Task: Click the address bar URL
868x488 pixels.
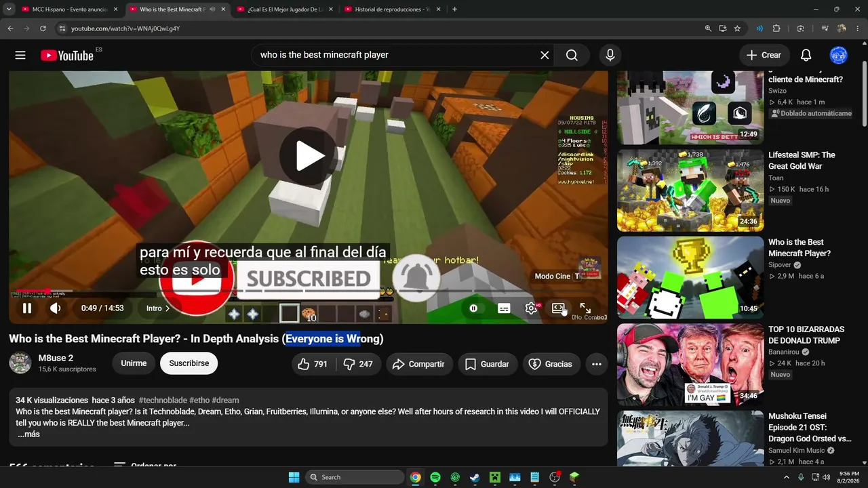Action: [125, 28]
